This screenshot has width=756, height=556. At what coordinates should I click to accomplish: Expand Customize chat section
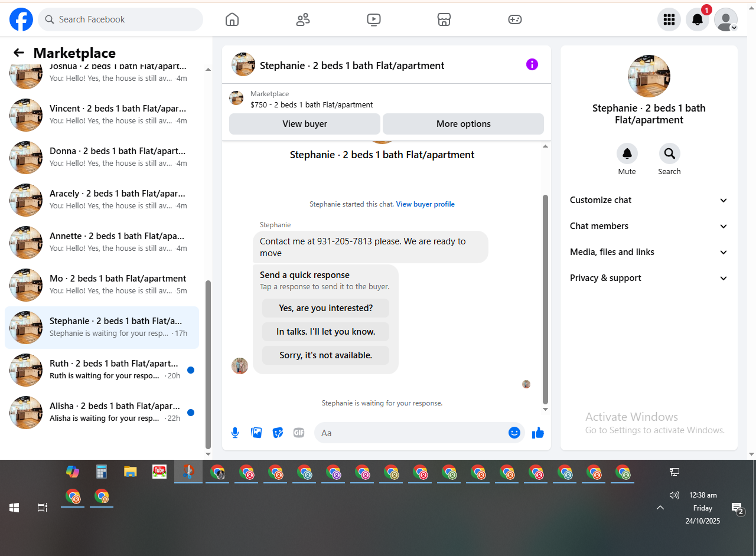649,200
